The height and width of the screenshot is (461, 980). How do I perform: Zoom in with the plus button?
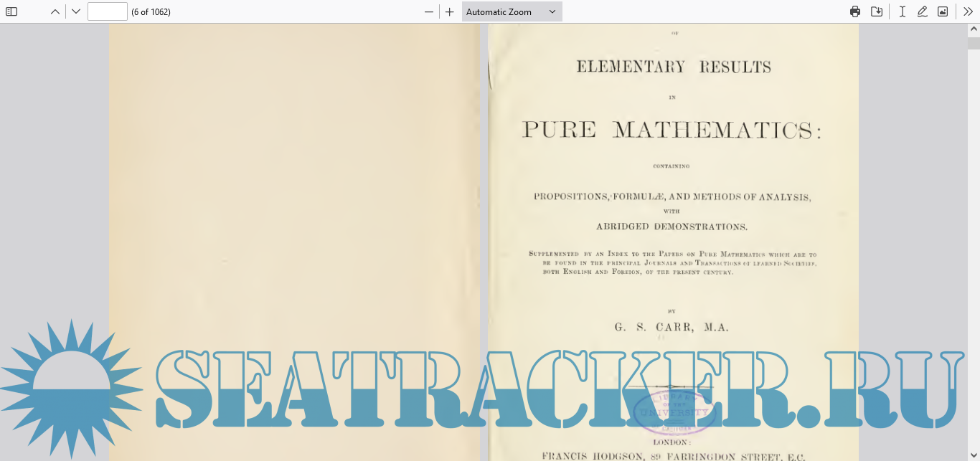450,11
